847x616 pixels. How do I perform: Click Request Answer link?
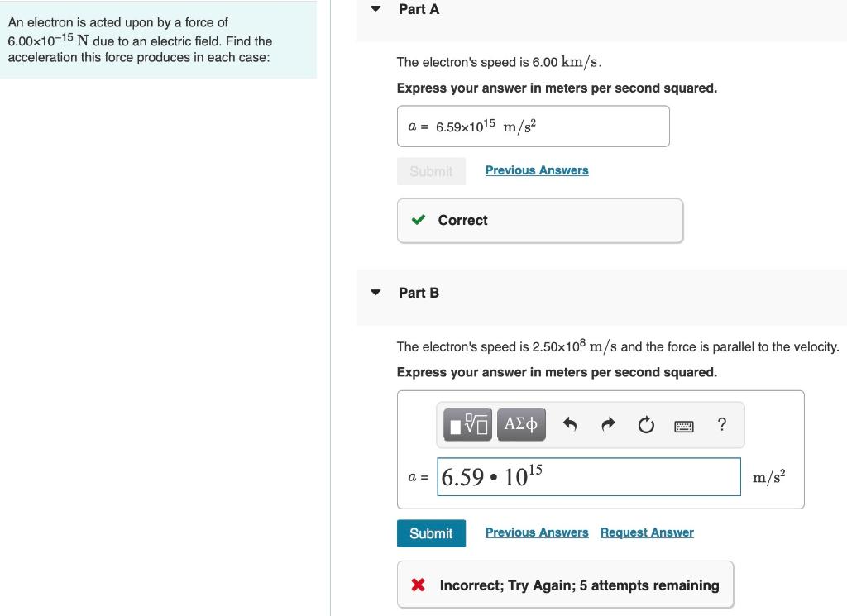pyautogui.click(x=647, y=532)
